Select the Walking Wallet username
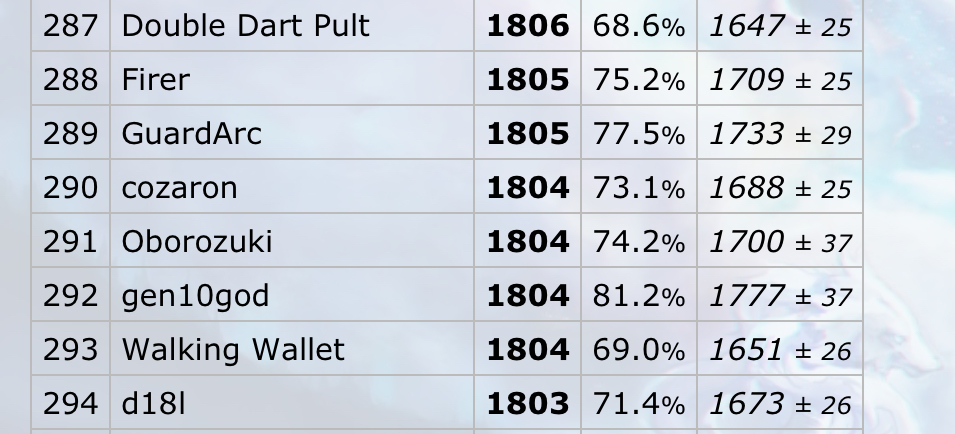 233,349
